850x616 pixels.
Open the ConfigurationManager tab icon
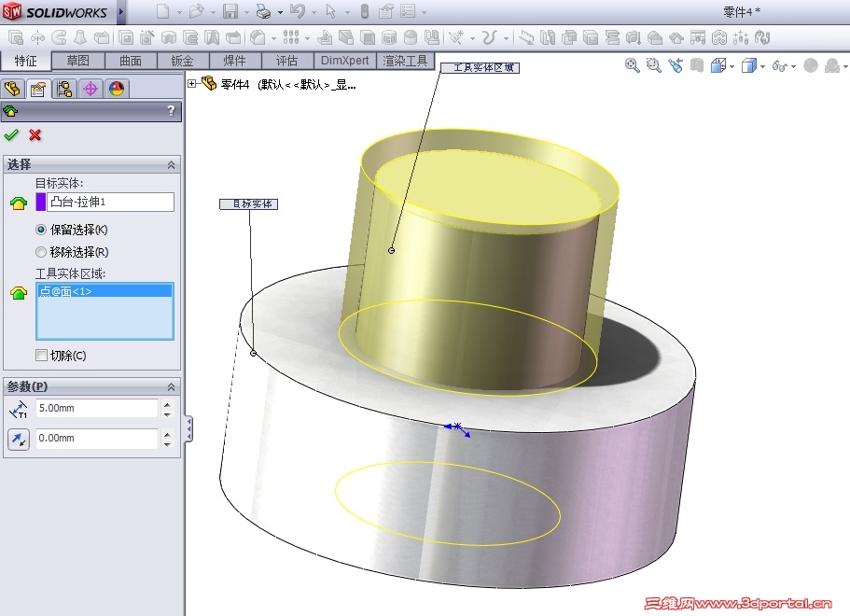tap(64, 89)
